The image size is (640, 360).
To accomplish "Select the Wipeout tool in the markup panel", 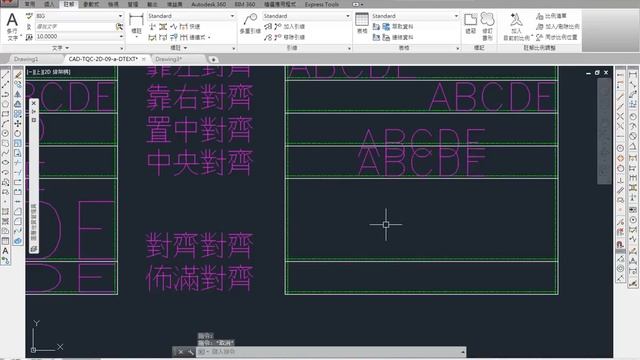I will click(471, 19).
